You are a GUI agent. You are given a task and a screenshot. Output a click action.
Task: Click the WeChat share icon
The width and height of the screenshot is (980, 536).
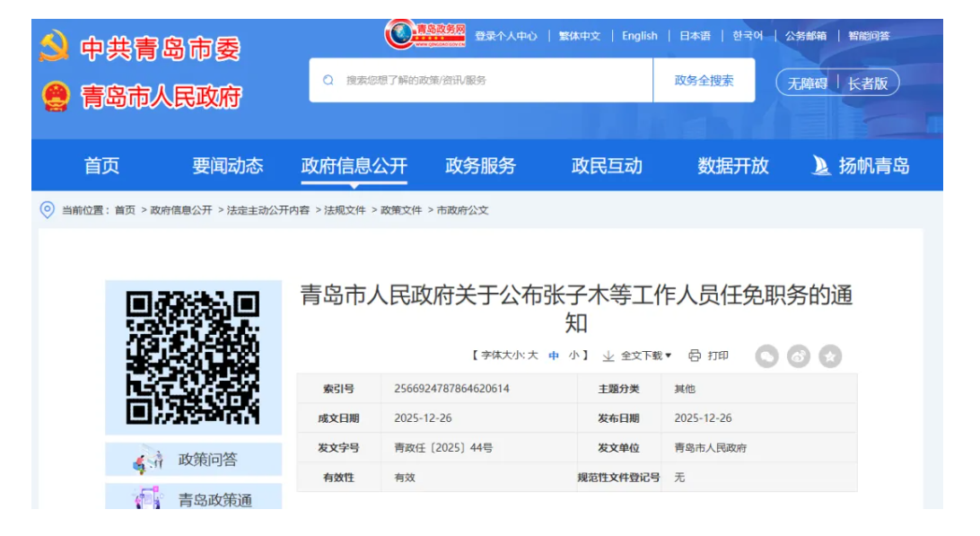coord(766,356)
